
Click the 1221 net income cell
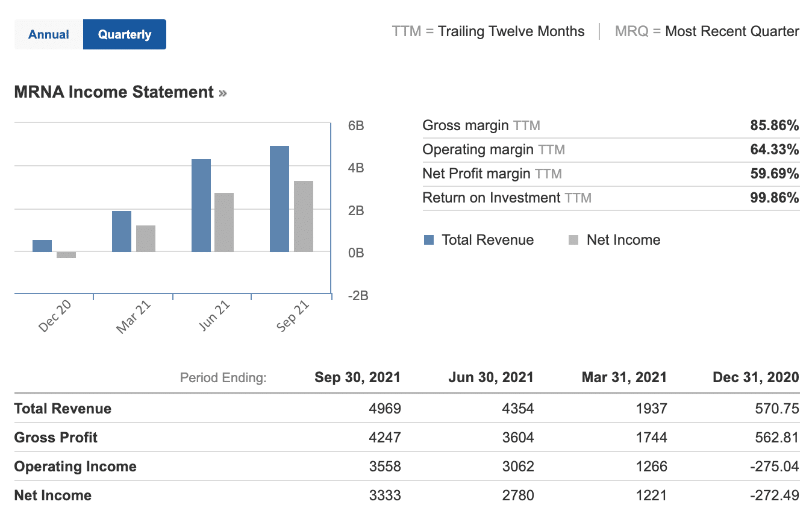[x=651, y=495]
